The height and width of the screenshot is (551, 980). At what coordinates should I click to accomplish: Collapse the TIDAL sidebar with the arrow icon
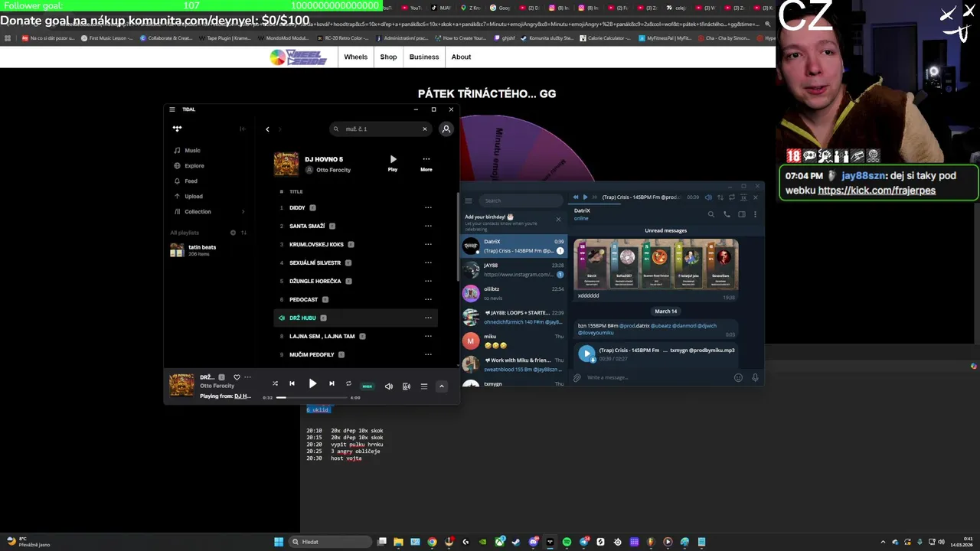[x=243, y=129]
